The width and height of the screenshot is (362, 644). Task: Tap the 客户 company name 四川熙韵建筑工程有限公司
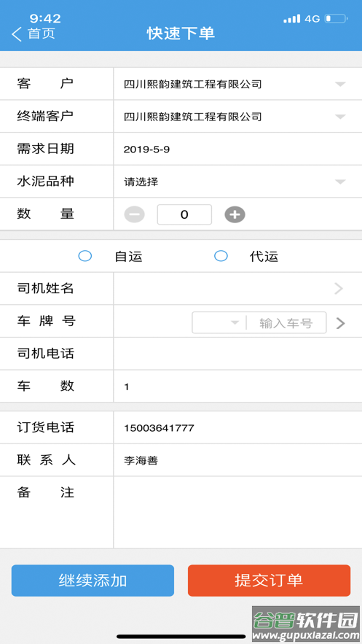pos(193,85)
